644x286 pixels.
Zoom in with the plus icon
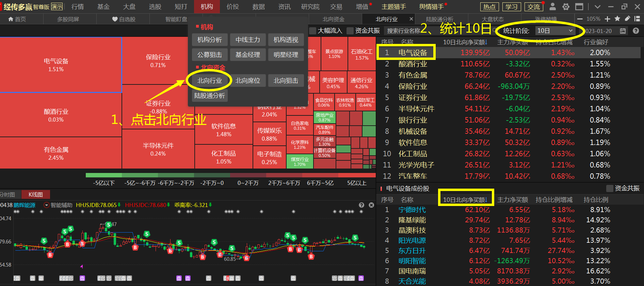coord(607,19)
